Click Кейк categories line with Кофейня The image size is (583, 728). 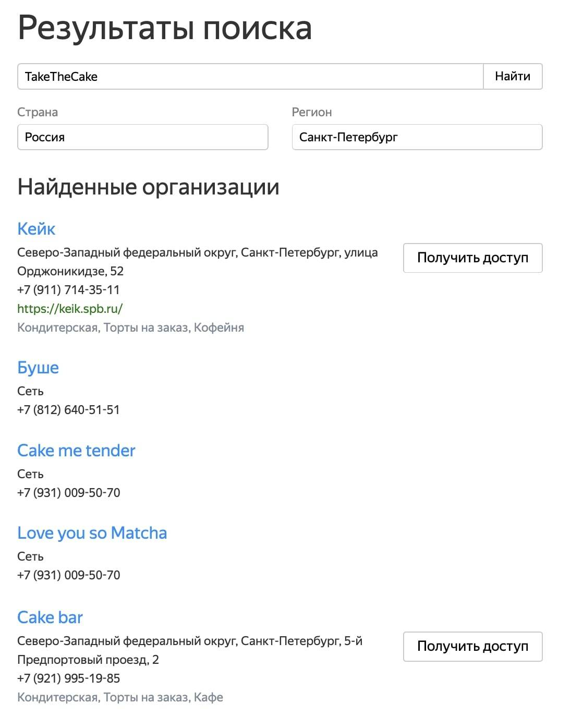click(131, 327)
